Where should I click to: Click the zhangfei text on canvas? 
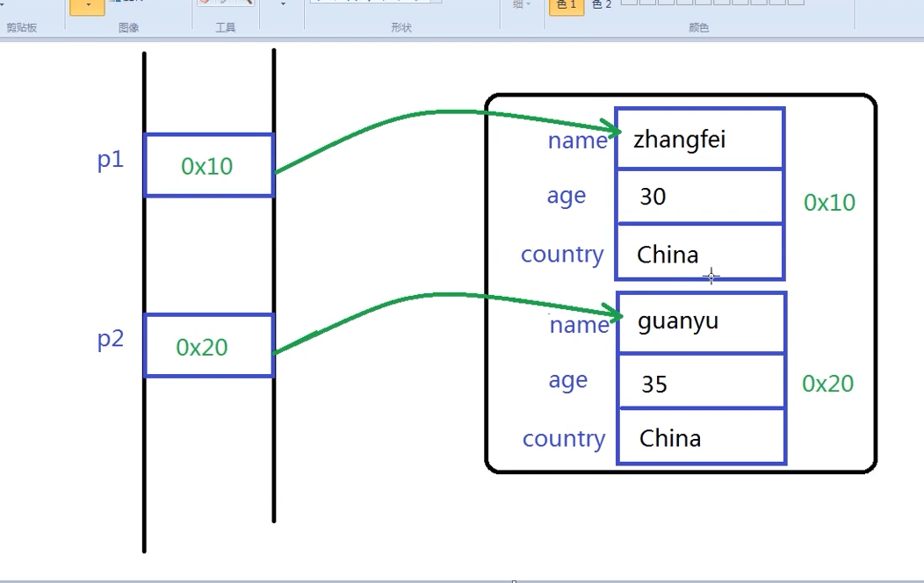(680, 140)
